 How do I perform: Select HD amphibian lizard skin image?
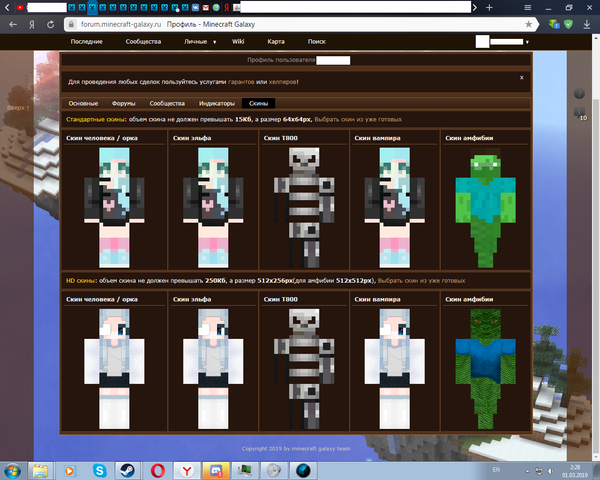click(x=485, y=369)
